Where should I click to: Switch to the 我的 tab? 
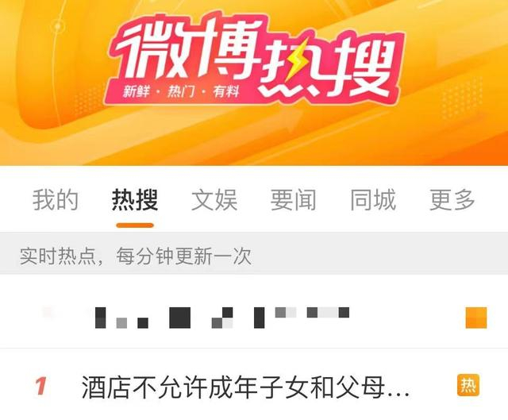(x=56, y=200)
